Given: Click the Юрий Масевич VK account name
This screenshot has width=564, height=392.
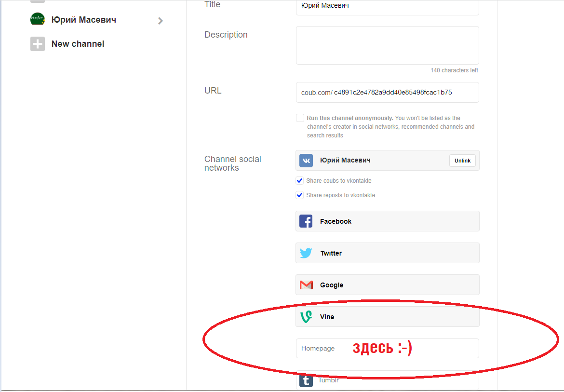Looking at the screenshot, I should pyautogui.click(x=345, y=161).
